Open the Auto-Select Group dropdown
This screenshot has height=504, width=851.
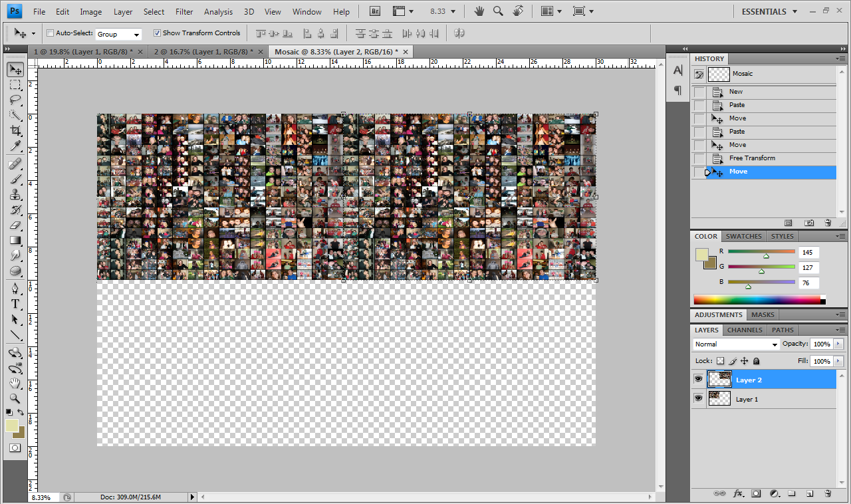click(118, 34)
